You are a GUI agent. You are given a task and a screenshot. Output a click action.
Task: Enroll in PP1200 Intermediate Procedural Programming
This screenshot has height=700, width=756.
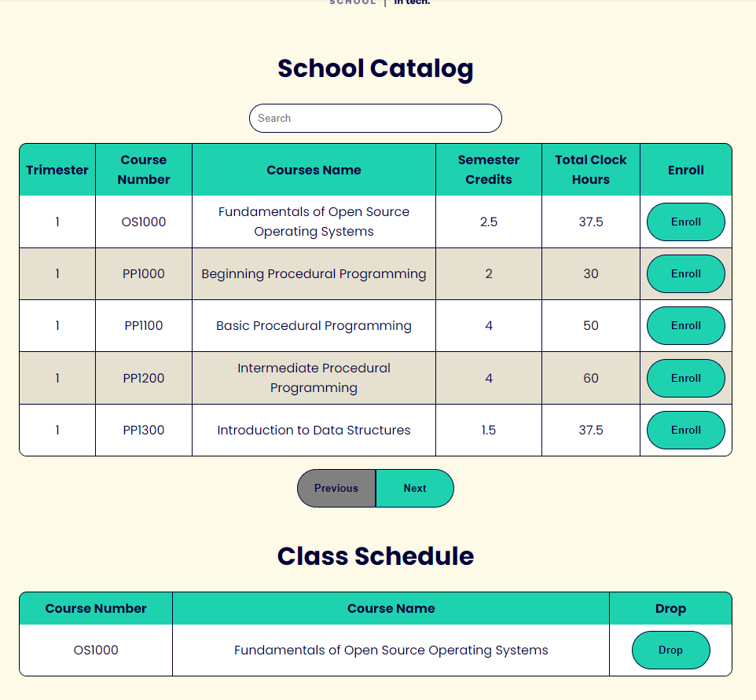pos(685,379)
